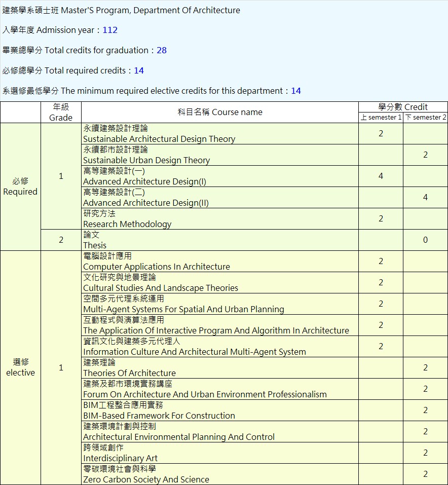Select Computer Applications In Architecture course
Viewport: 448px width, 485px height.
(220, 262)
